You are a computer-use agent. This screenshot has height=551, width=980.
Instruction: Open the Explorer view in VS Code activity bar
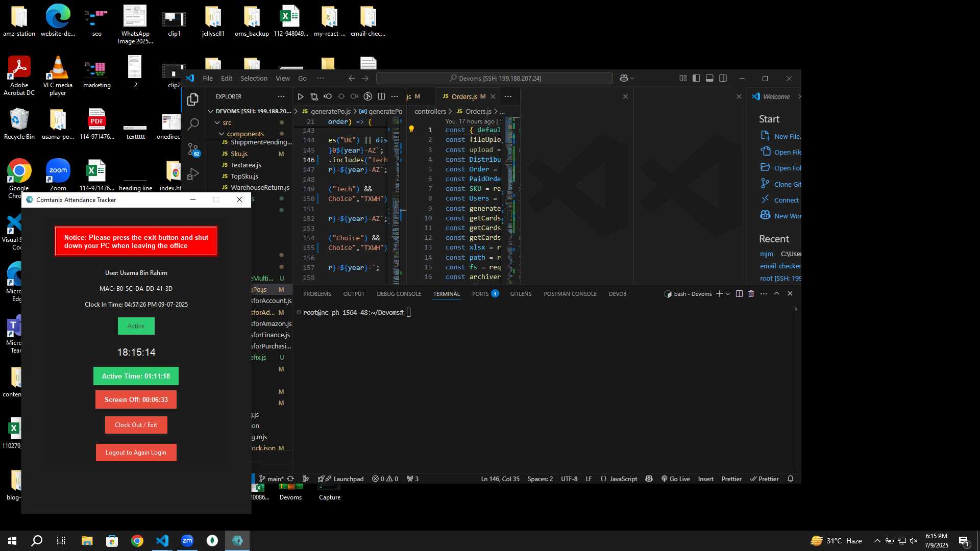tap(193, 99)
